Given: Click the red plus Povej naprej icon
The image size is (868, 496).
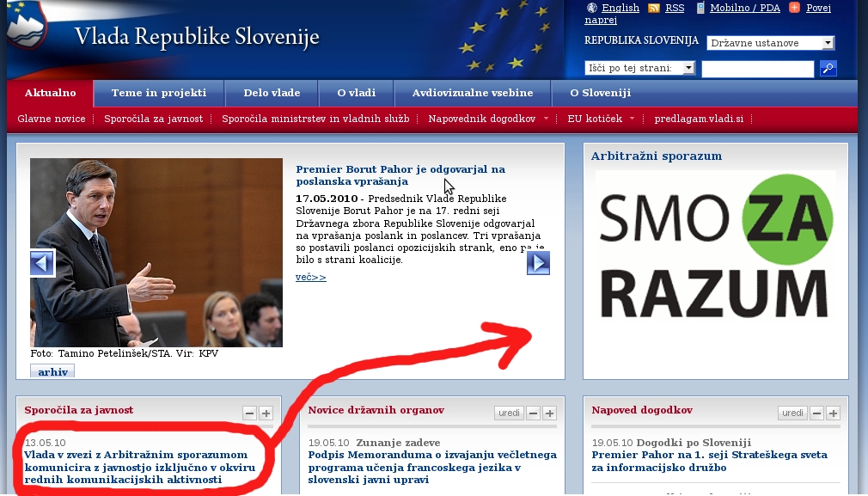Looking at the screenshot, I should coord(794,8).
